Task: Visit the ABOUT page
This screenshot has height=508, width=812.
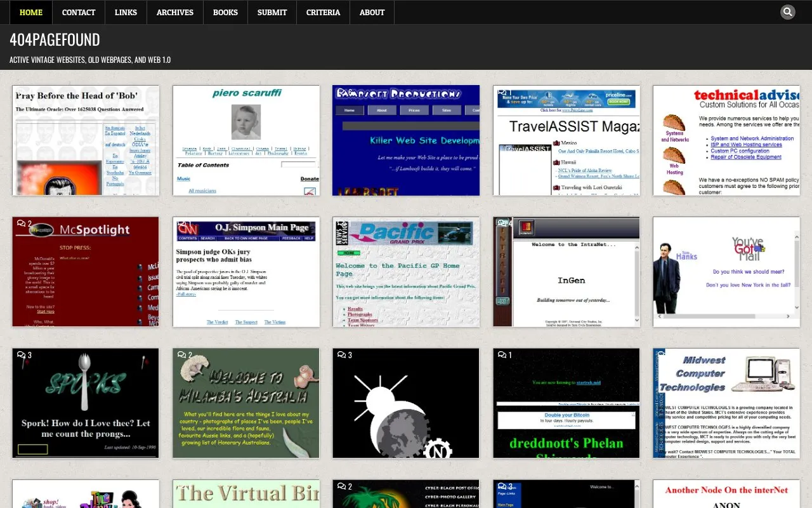Action: 372,12
